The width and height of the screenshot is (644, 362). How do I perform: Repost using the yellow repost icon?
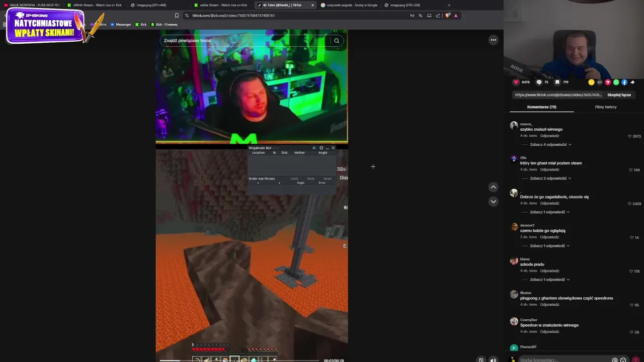pos(591,82)
